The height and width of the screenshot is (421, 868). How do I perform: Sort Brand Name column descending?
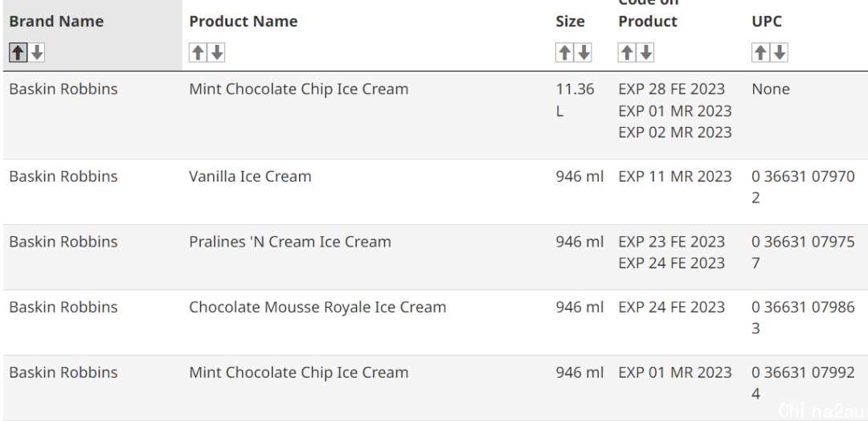coord(37,52)
